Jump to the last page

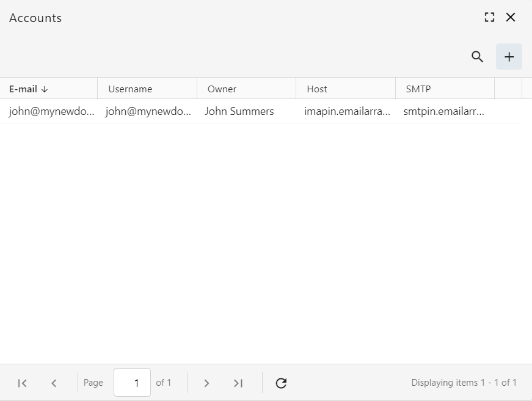click(x=238, y=383)
